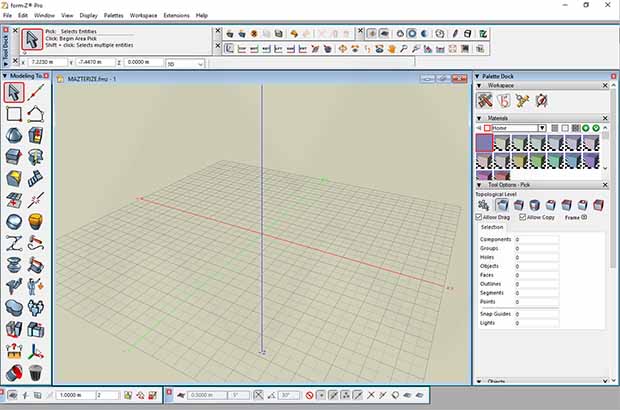Open the hammer-and-wrench Workspace icon
The width and height of the screenshot is (620, 410).
[484, 101]
